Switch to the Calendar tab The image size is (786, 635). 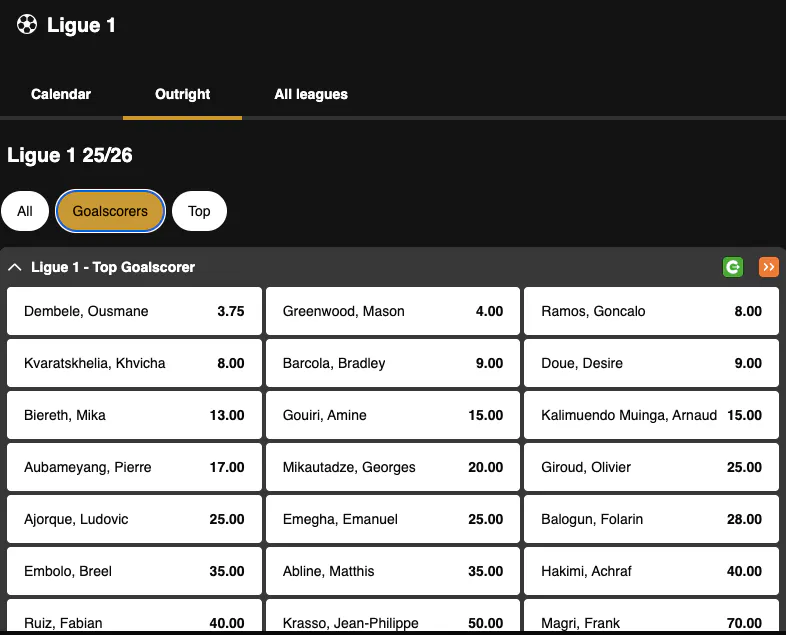click(61, 94)
